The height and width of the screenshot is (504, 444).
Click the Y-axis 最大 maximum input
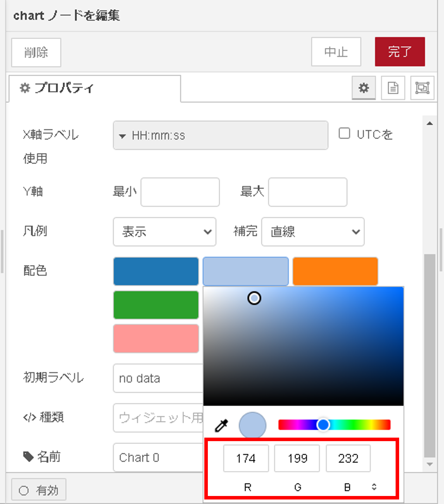[308, 192]
